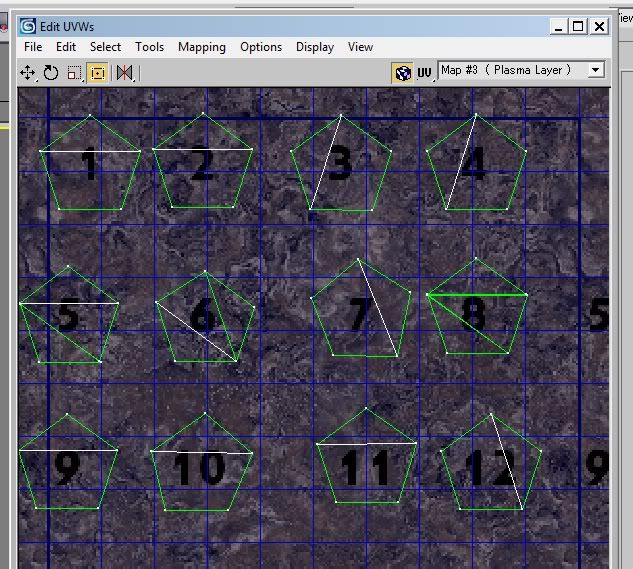Select the white edge across pentagon 10
633x569 pixels.
point(201,452)
